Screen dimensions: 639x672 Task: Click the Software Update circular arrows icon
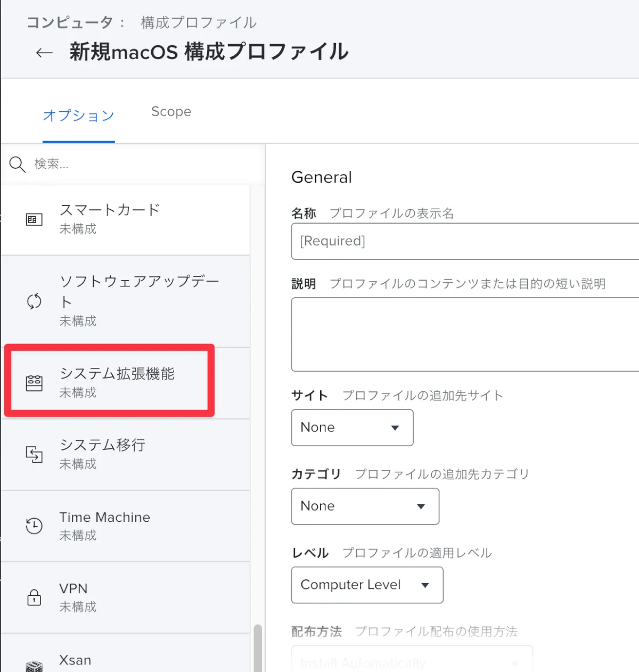point(34,301)
